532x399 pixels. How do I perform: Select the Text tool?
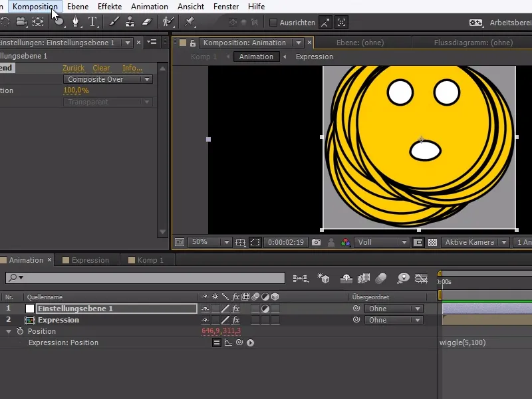point(93,22)
